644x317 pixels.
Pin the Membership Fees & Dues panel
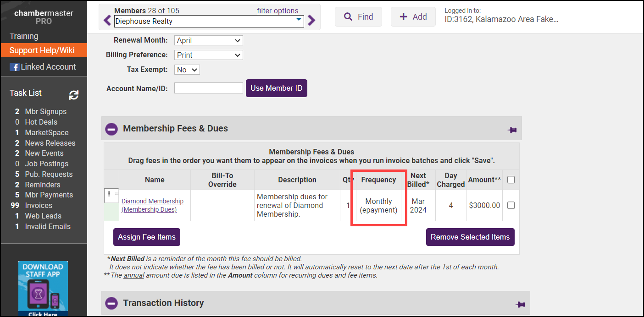point(512,130)
